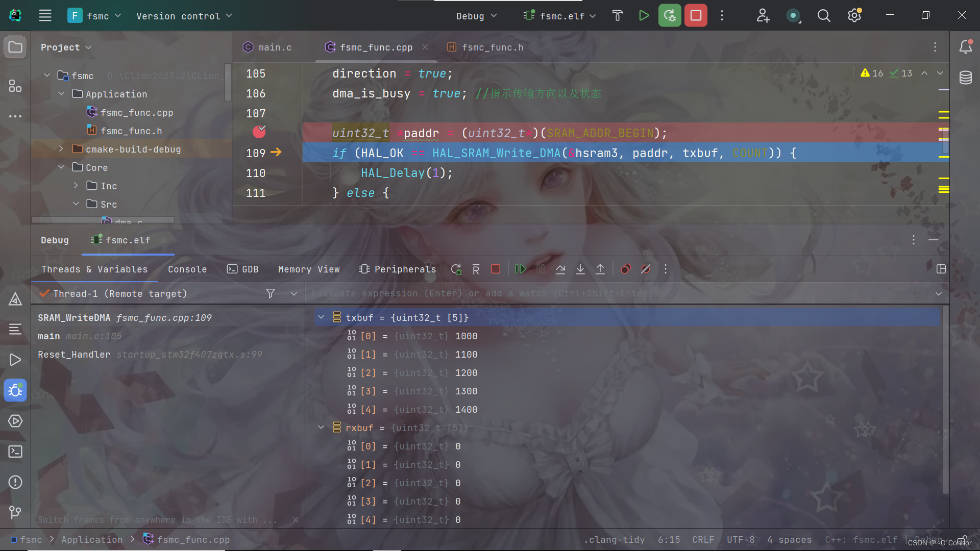Open line settings via 6:15 status item
This screenshot has width=980, height=551.
[x=668, y=539]
